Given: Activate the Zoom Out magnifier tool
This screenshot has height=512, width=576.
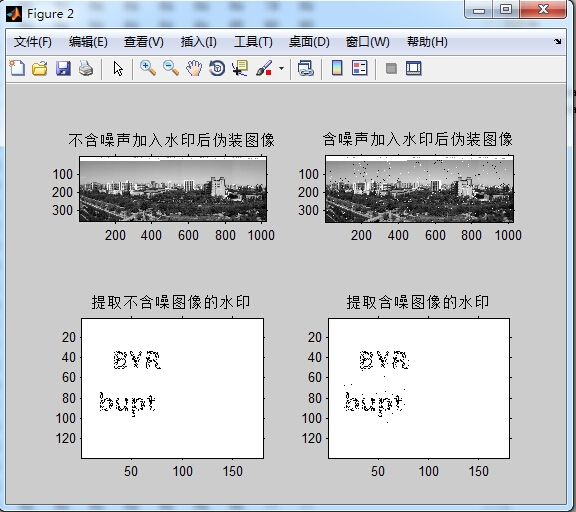Looking at the screenshot, I should [x=171, y=68].
